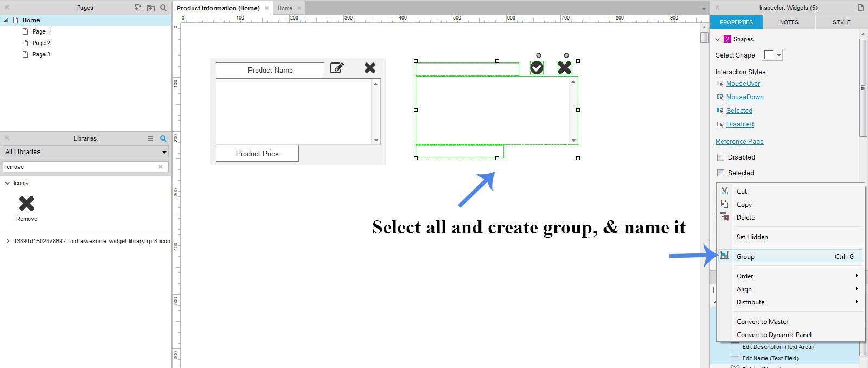868x368 pixels.
Task: Click the MouseDown style cursor icon
Action: coord(720,97)
